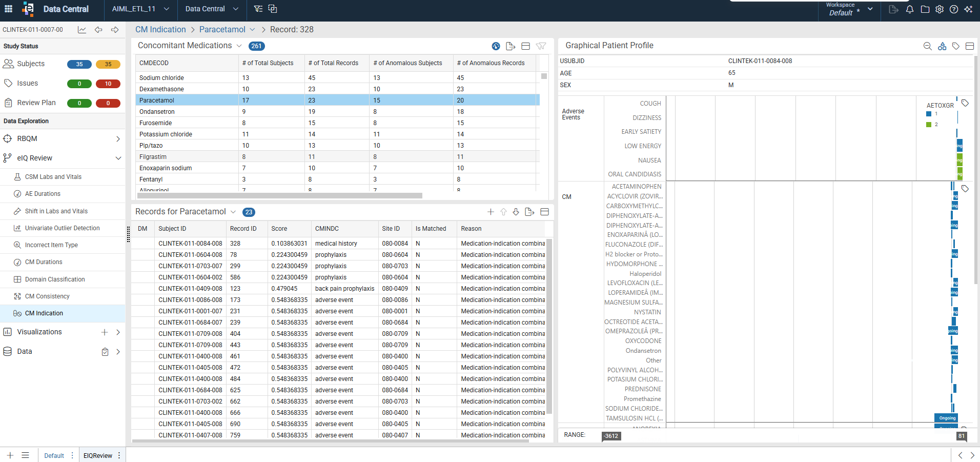The width and height of the screenshot is (980, 462).
Task: Click the AI sparkle icon in top bar
Action: [x=968, y=9]
